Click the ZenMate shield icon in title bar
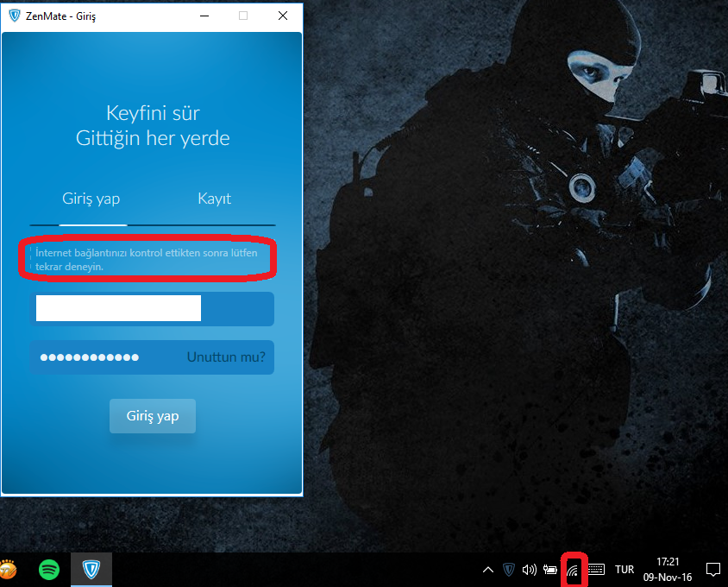728x587 pixels. (x=15, y=16)
